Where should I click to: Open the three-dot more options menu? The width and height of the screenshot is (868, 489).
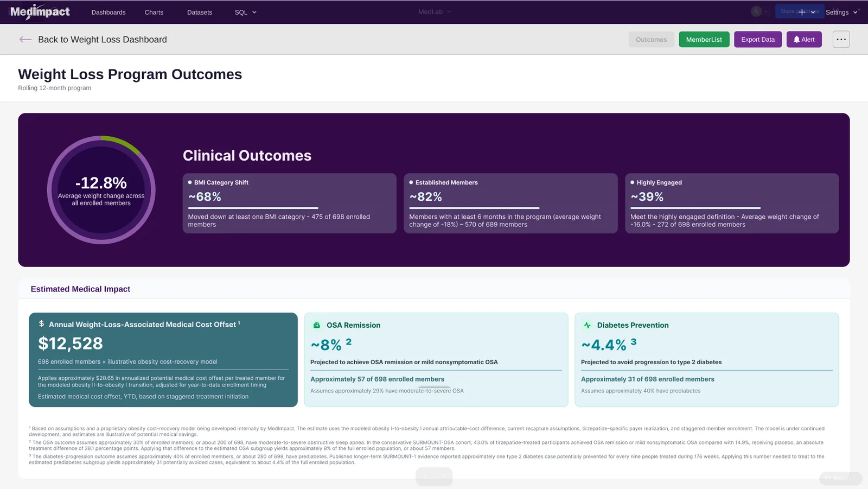tap(841, 39)
